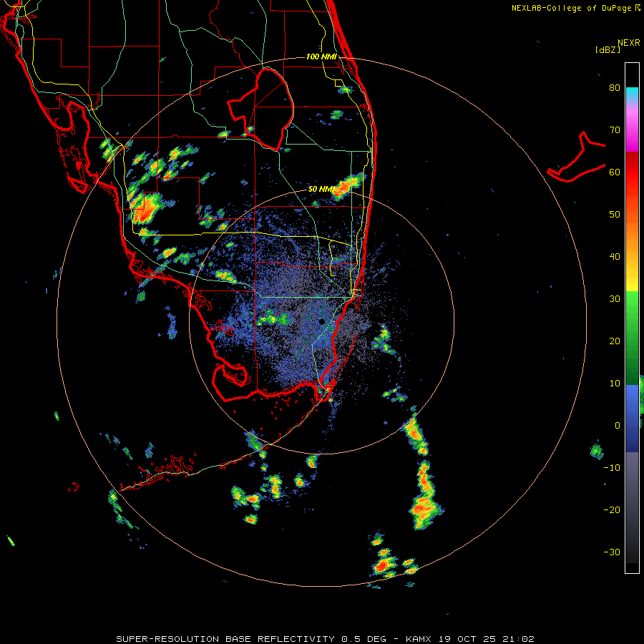644x644 pixels.
Task: Select the -30 value on the dBZ scale
Action: 612,552
